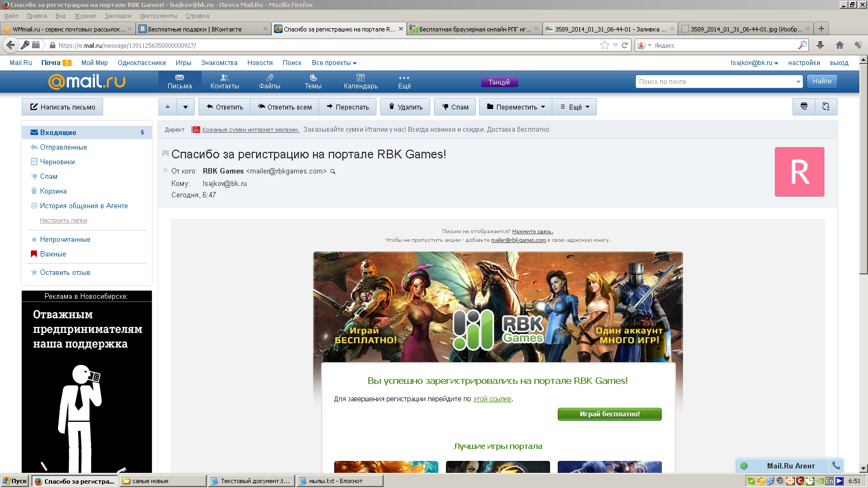Click the mail.ru logo

[87, 81]
